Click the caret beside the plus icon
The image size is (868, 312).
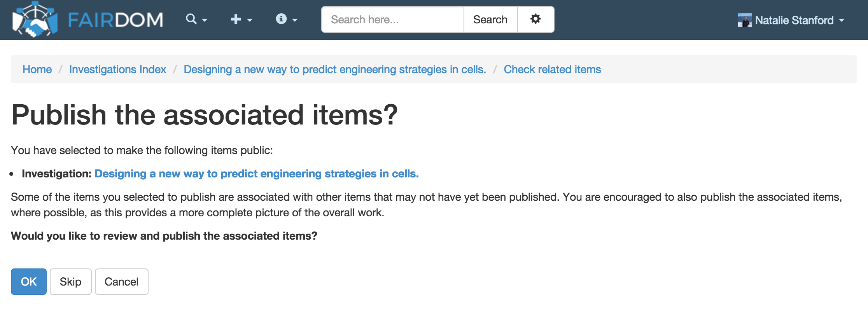[x=250, y=20]
